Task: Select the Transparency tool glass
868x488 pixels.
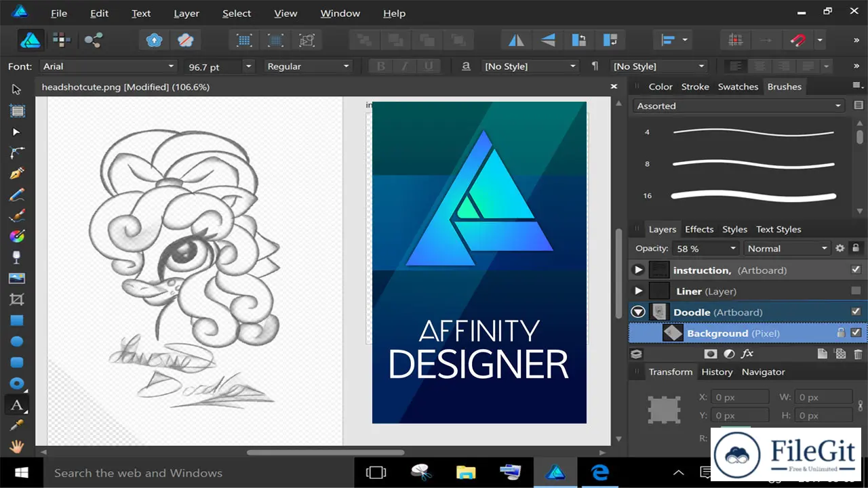Action: click(x=17, y=258)
